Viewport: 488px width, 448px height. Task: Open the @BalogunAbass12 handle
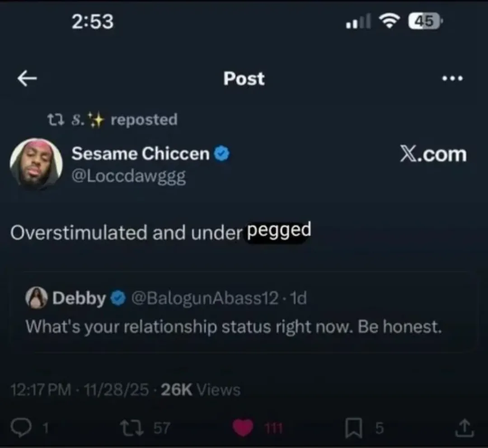pyautogui.click(x=204, y=298)
